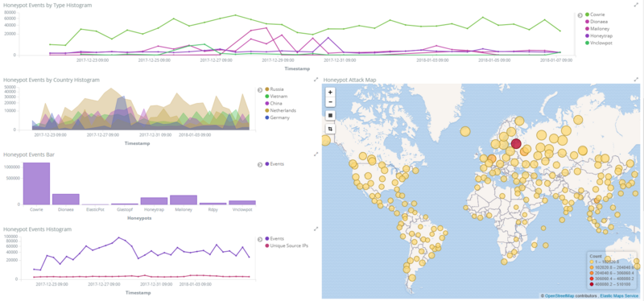Expand Honeypot Events by Country Histogram panel
644x301 pixels.
point(316,79)
